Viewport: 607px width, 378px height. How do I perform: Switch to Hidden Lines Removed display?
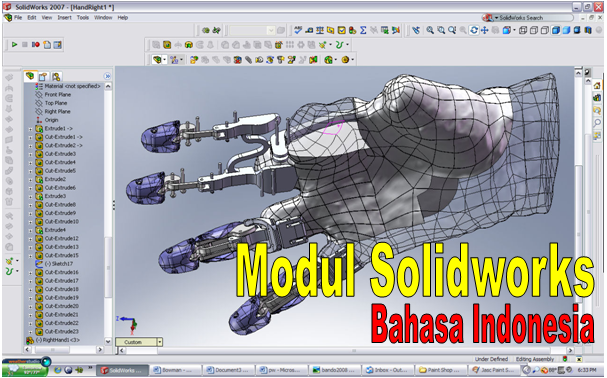tap(545, 30)
